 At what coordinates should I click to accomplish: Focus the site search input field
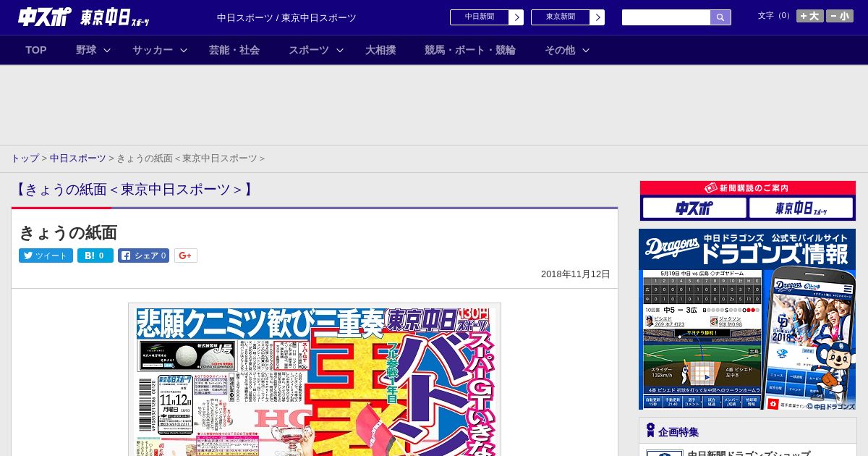pos(666,17)
